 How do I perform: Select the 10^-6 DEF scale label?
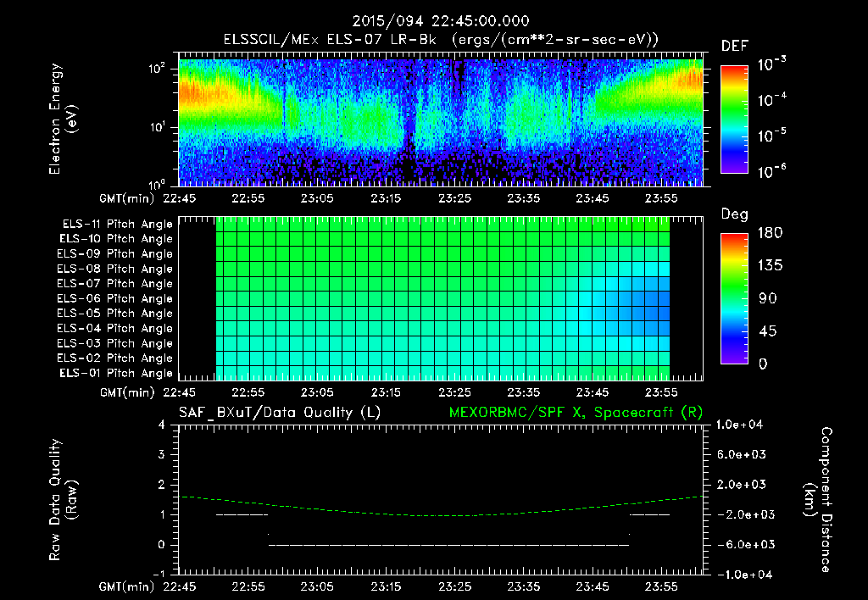pyautogui.click(x=771, y=171)
